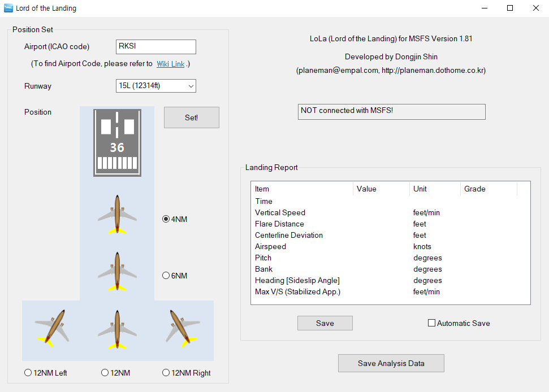
Task: Select the Heading [Sideslip Angle] row
Action: click(390, 281)
